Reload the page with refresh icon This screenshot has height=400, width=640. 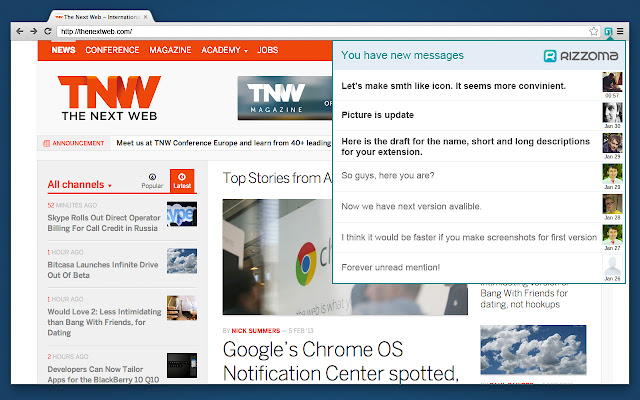(x=47, y=31)
